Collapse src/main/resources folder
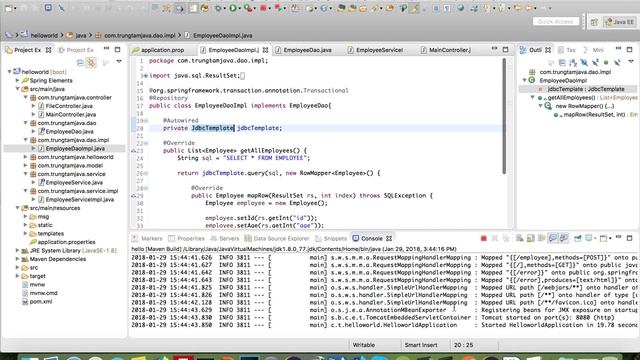The height and width of the screenshot is (360, 640). (x=18, y=208)
